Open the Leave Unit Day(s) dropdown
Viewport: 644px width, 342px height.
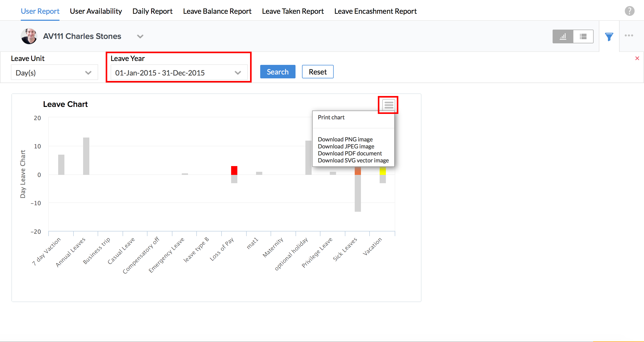[x=54, y=73]
